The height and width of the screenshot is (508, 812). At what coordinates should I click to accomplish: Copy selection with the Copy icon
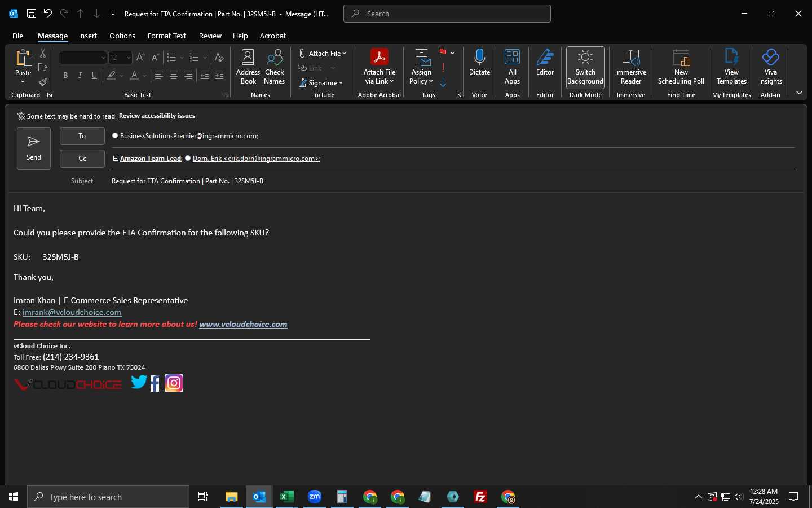click(42, 68)
